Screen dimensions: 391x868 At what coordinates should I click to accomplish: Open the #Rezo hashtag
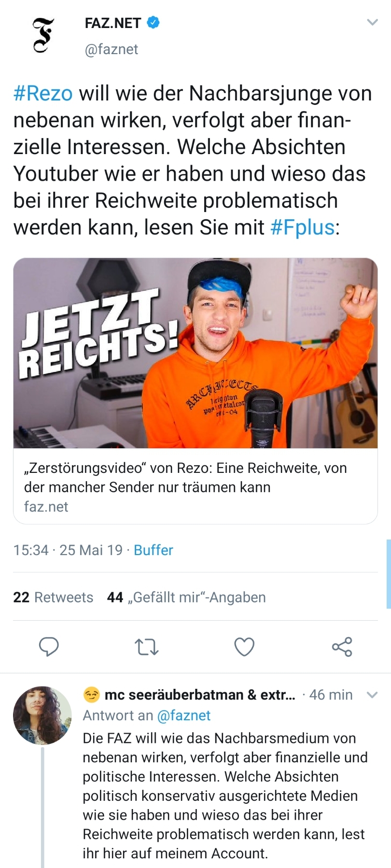click(43, 93)
